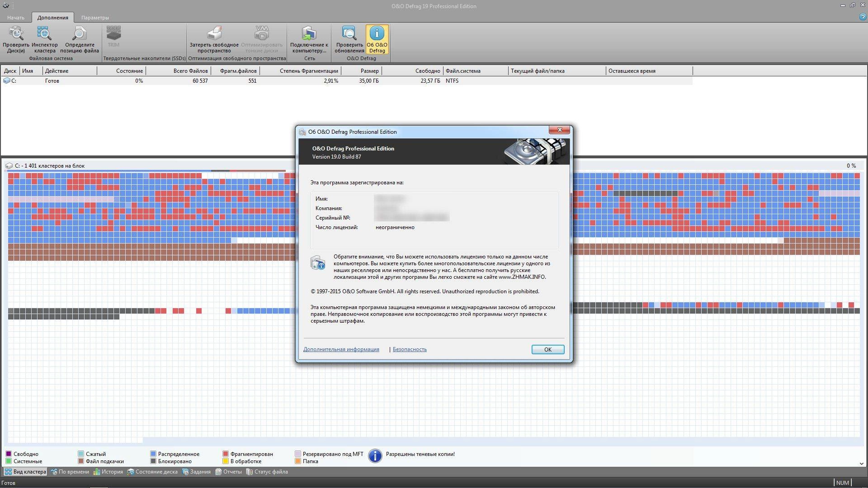Show the Состояние диска tab
The width and height of the screenshot is (868, 488).
(152, 472)
